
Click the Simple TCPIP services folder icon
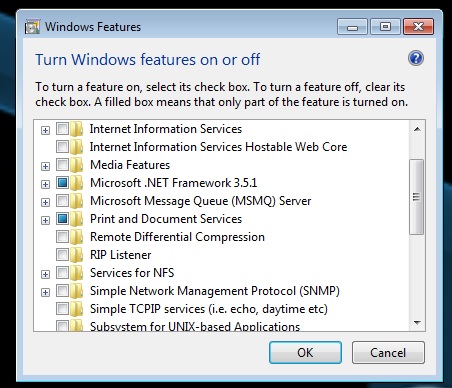coord(76,309)
